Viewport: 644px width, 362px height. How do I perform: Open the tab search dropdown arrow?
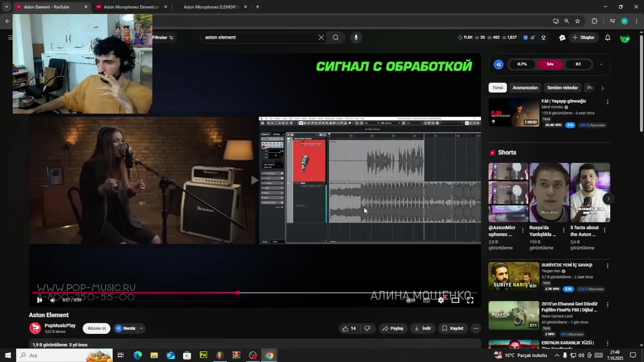tap(7, 7)
